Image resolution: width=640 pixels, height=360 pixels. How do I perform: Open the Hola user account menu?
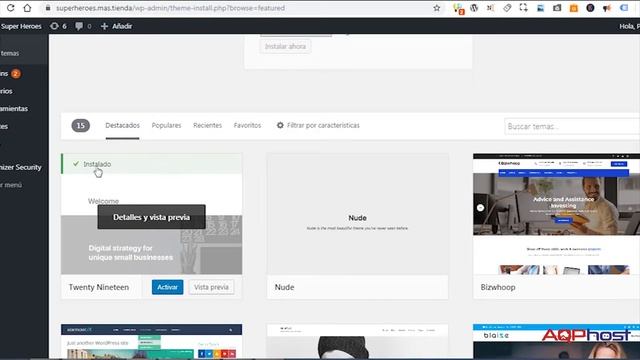(x=629, y=26)
